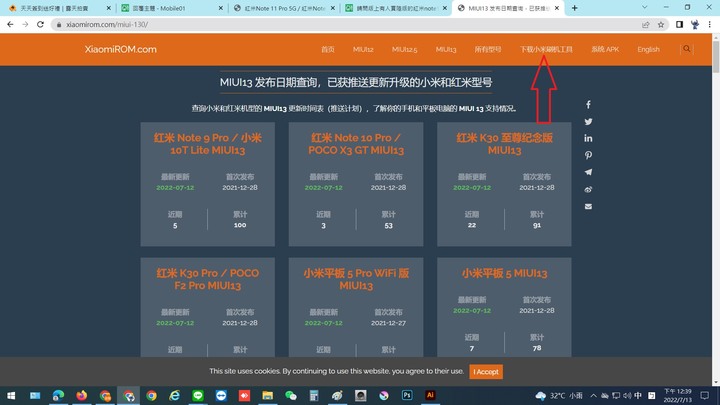The width and height of the screenshot is (720, 405).
Task: Open the MIUI12 navigation item
Action: (x=363, y=49)
